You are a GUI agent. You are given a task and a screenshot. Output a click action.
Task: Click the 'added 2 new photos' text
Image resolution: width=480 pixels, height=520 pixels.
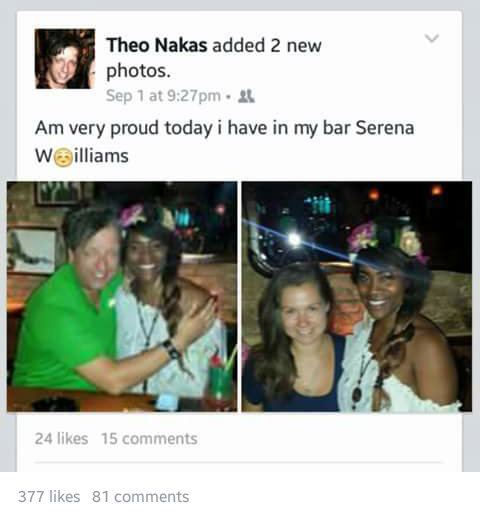click(x=214, y=58)
